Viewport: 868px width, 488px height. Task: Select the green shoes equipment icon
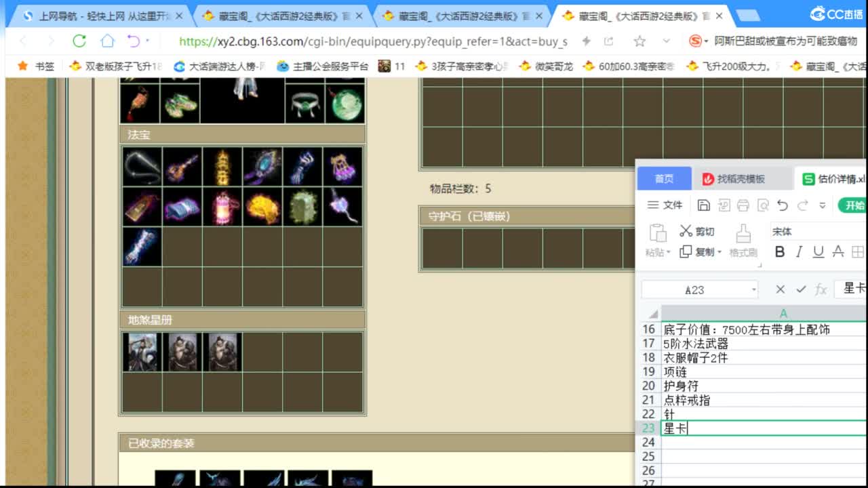181,103
